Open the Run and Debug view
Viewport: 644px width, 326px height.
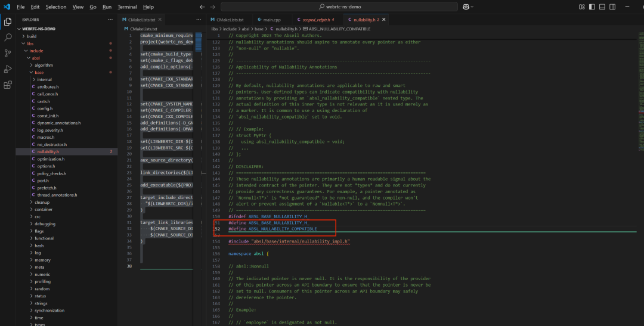point(8,69)
